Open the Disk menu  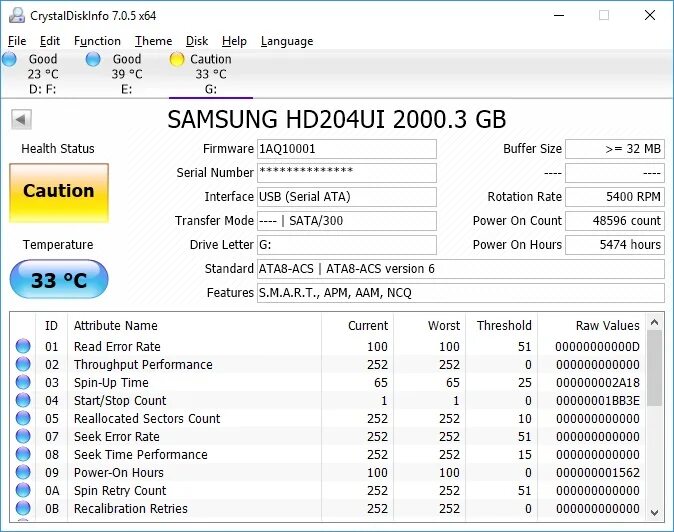click(x=197, y=41)
